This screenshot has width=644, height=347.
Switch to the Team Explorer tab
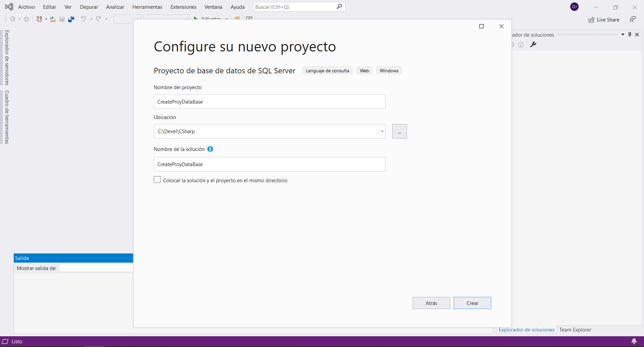[x=575, y=330]
